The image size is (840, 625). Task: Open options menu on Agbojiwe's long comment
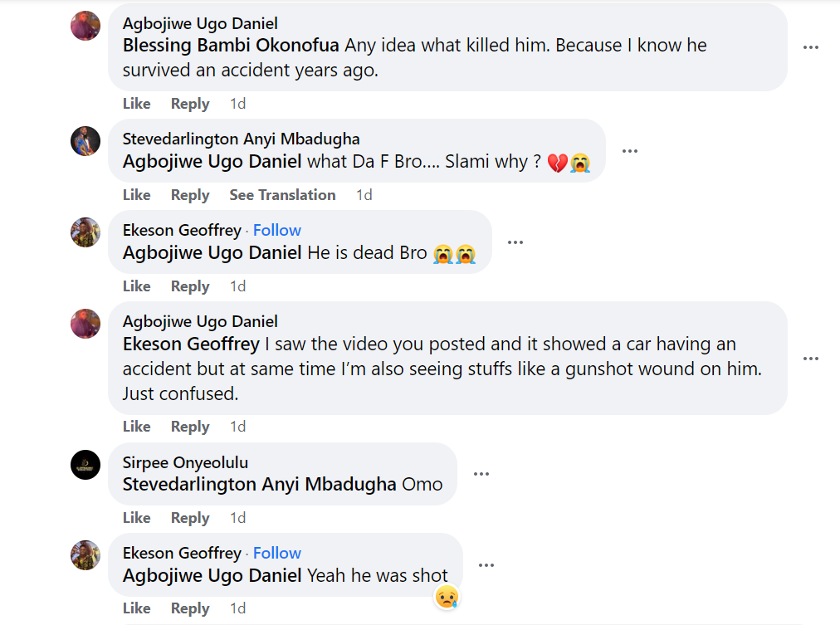click(x=810, y=359)
